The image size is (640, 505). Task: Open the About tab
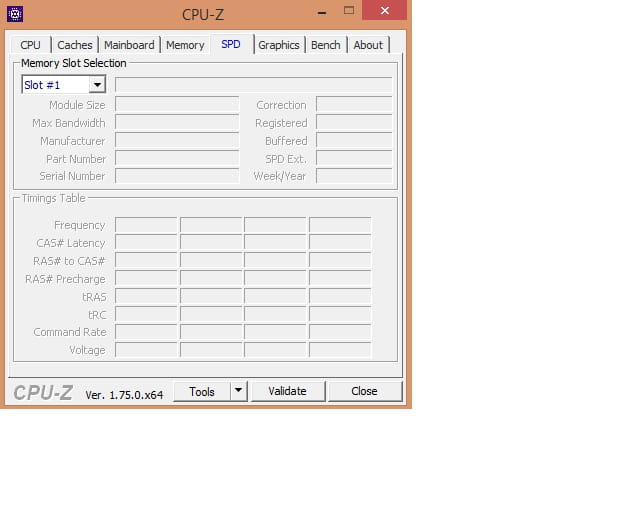click(x=368, y=45)
